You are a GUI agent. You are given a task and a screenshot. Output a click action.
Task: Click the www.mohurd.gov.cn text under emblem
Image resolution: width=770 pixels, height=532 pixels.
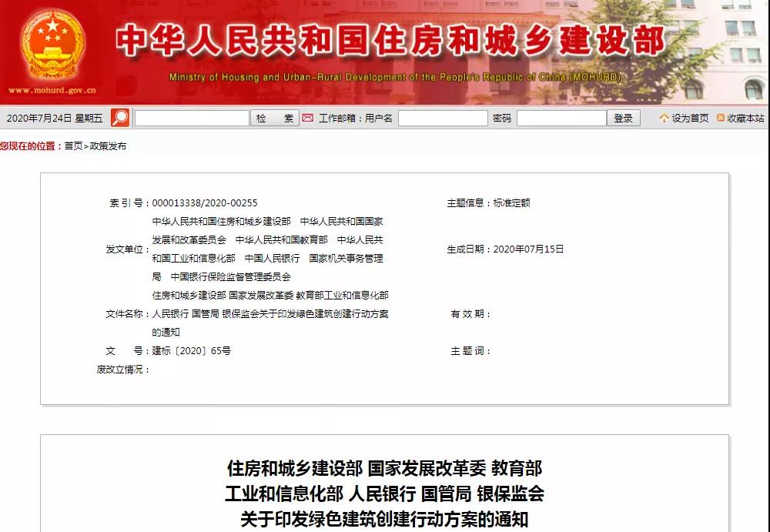(x=52, y=90)
